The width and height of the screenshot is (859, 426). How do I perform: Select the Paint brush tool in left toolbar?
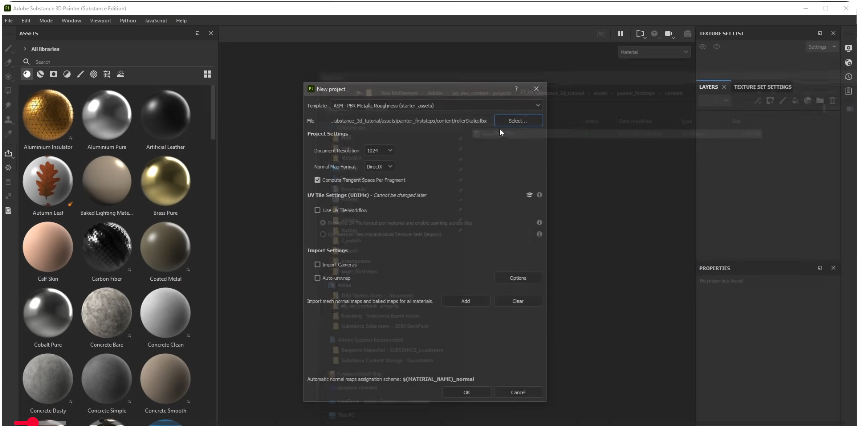pos(8,49)
